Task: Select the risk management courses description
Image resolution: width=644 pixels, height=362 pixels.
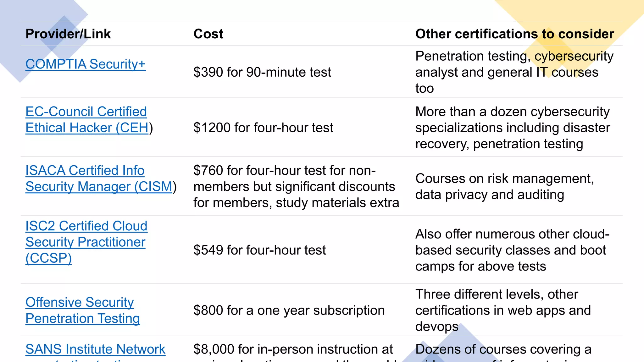Action: click(504, 187)
